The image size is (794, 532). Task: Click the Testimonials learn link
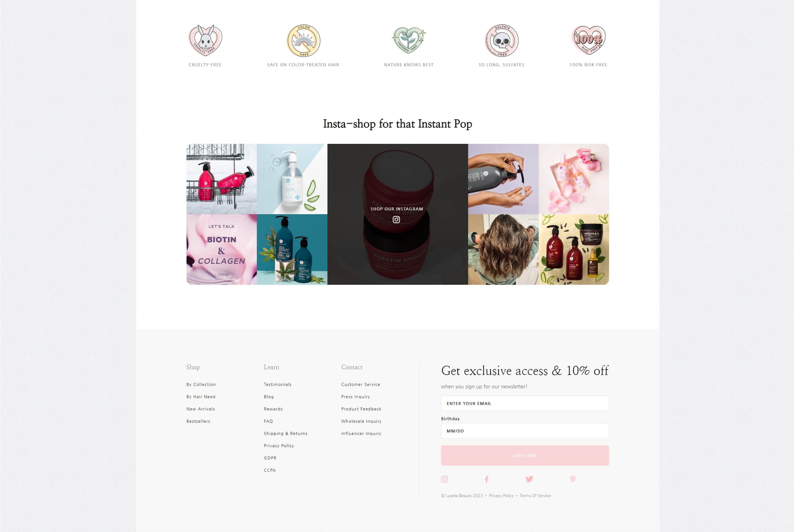click(x=278, y=384)
